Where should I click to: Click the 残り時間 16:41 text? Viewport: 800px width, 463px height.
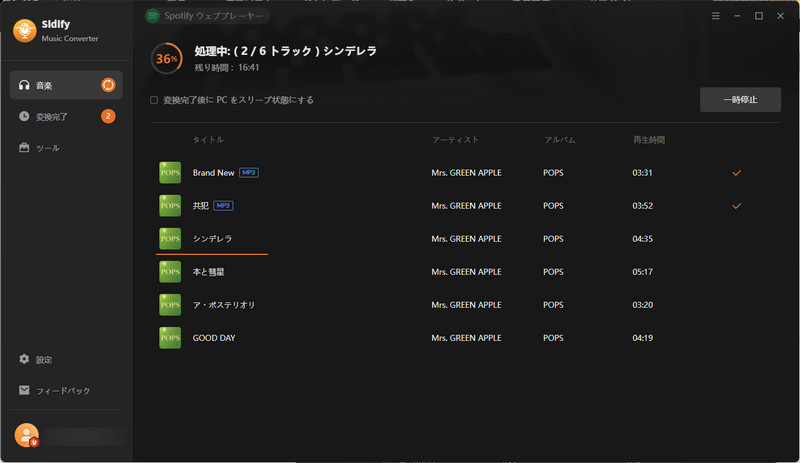coord(227,67)
